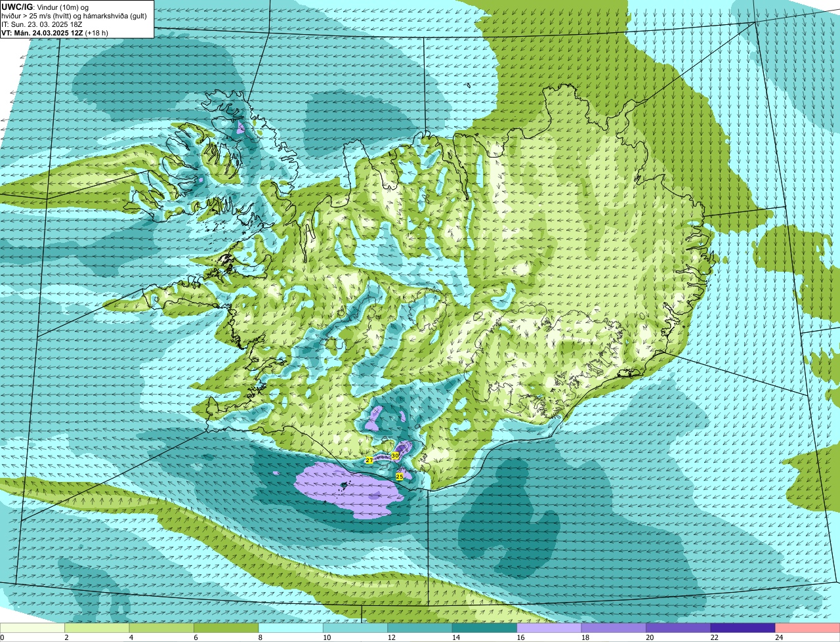Click the legend scale label '8'
The height and width of the screenshot is (642, 840).
(259, 637)
